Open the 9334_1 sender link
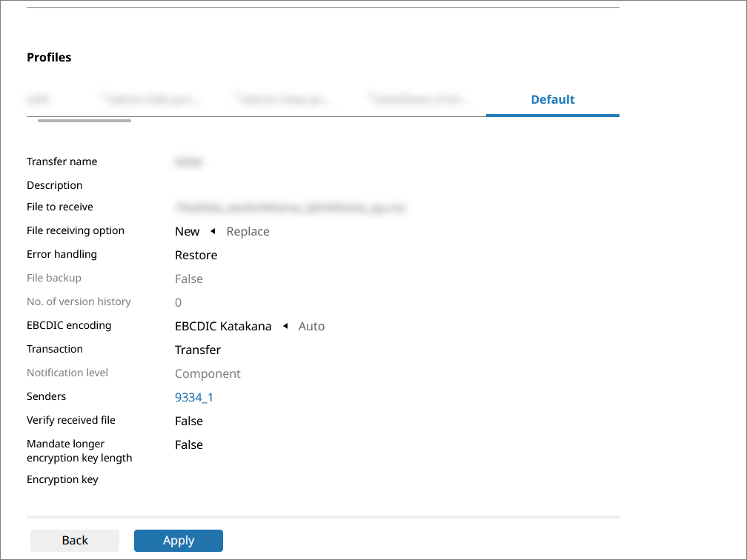Viewport: 747px width, 560px height. (x=194, y=398)
